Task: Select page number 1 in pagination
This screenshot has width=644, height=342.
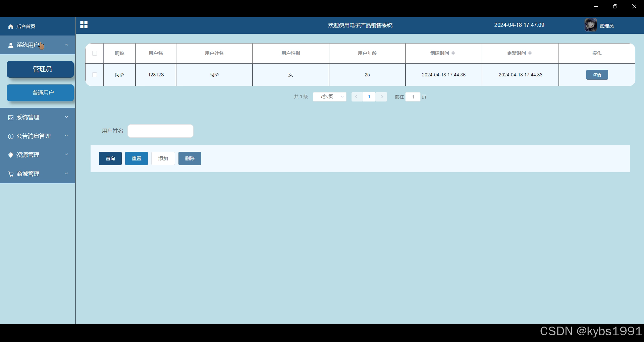Action: [x=369, y=97]
